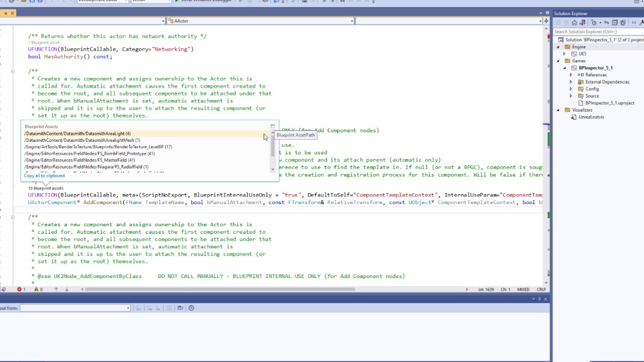This screenshot has height=362, width=644.
Task: Click the errors count indicator icon
Action: [20, 290]
